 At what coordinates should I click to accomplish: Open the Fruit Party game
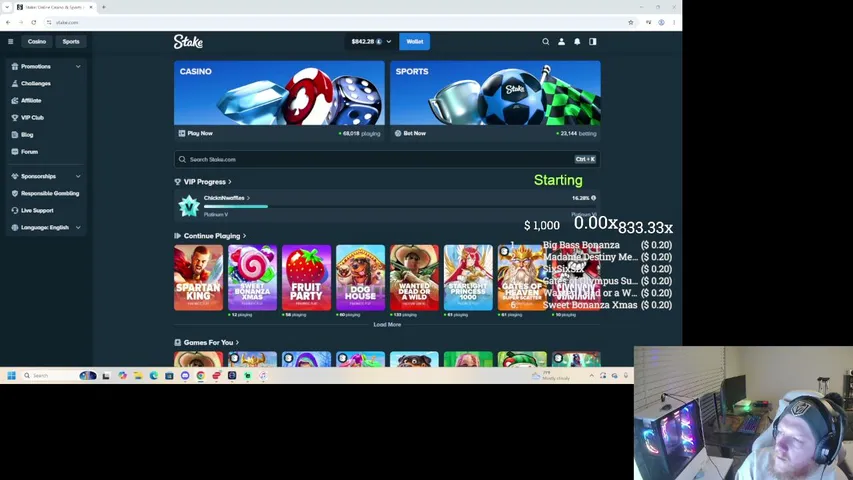point(306,278)
